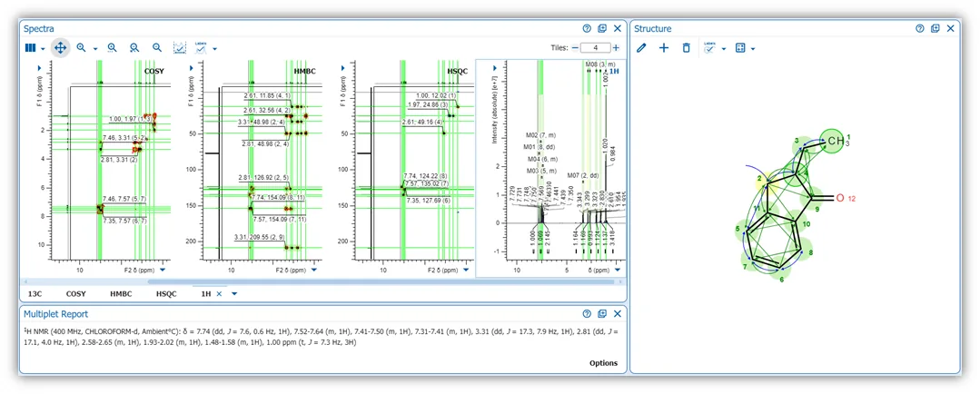The width and height of the screenshot is (980, 394).
Task: Switch to the COSY tab
Action: point(75,293)
